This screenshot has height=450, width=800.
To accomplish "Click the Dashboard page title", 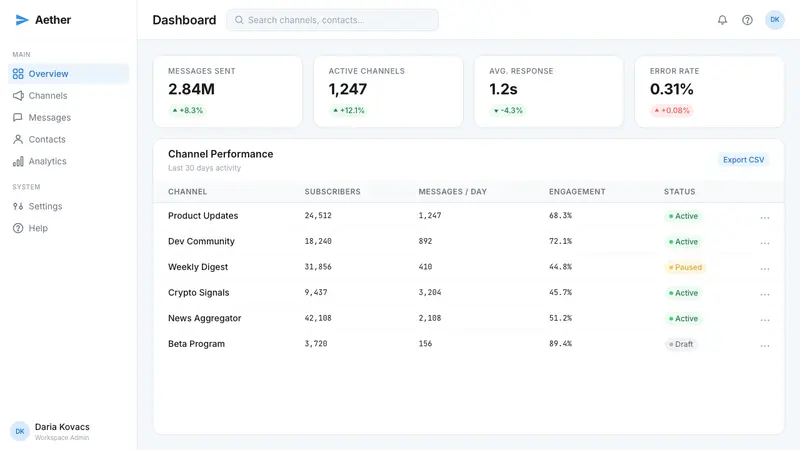I will tap(184, 20).
